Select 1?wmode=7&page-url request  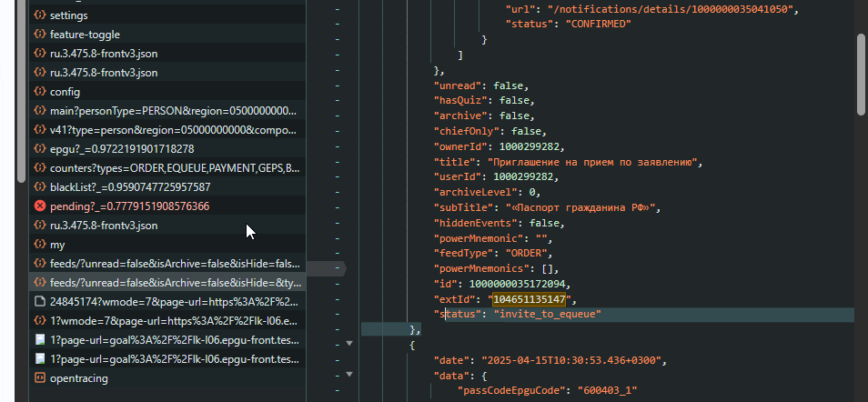point(167,321)
